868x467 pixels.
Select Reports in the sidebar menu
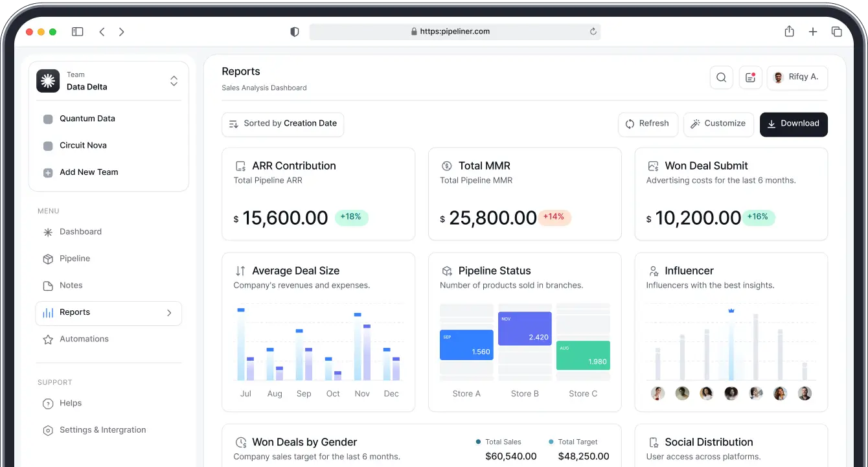coord(109,313)
